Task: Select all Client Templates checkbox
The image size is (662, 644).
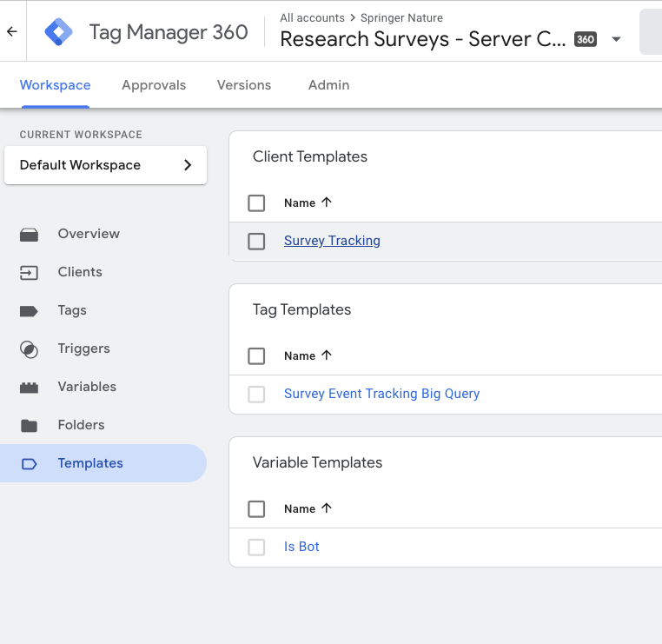Action: coord(256,203)
